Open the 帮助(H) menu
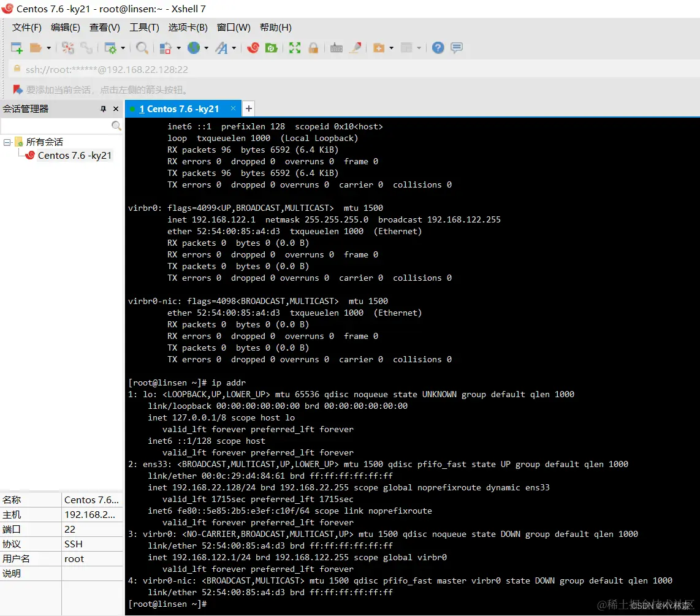 pos(275,28)
